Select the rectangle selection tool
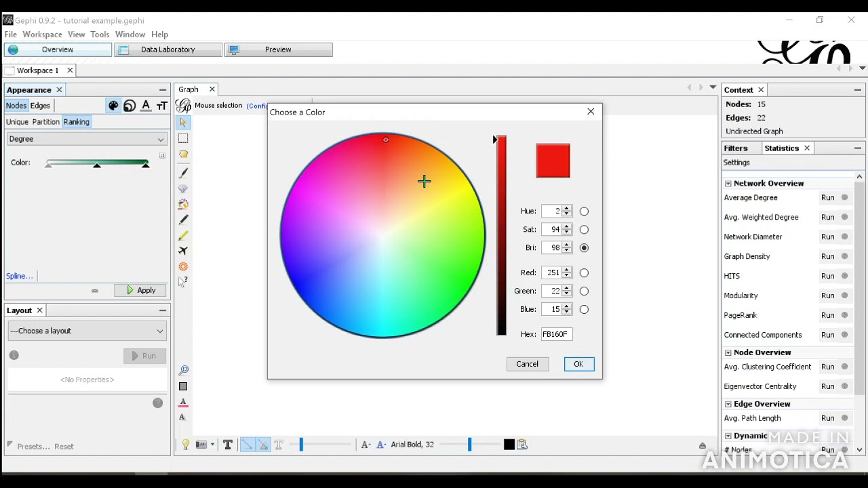 point(183,138)
